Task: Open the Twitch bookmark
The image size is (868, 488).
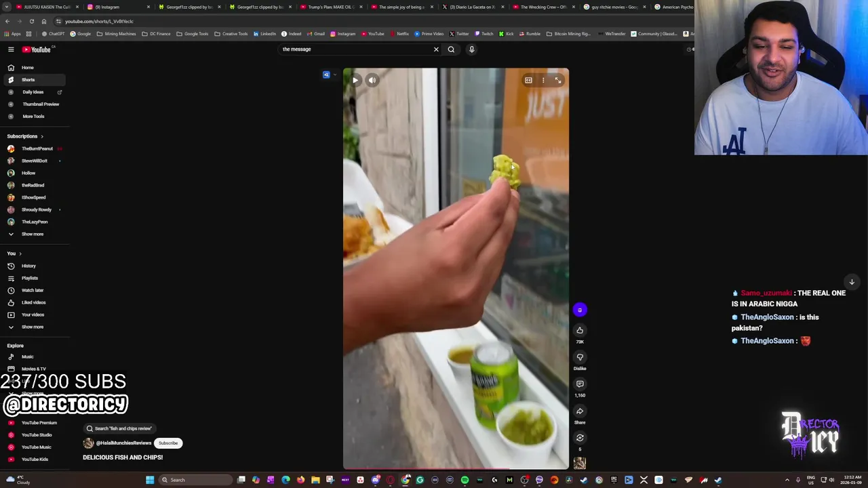Action: (x=484, y=34)
